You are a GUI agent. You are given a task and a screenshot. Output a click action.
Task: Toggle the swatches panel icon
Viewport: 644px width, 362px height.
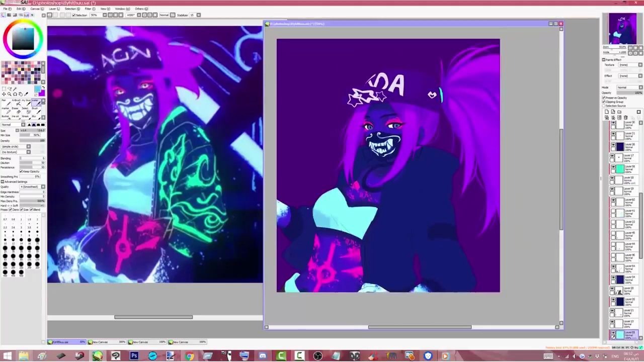(26, 15)
